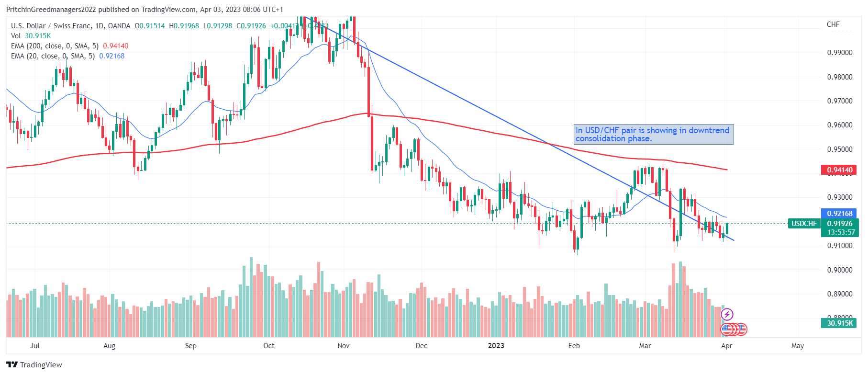Viewport: 868px width, 375px height.
Task: Click the bold 2023 year label
Action: tap(496, 346)
